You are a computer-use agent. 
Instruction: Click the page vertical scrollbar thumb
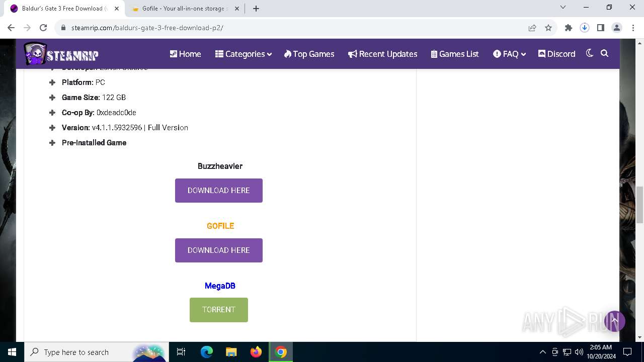(639, 205)
